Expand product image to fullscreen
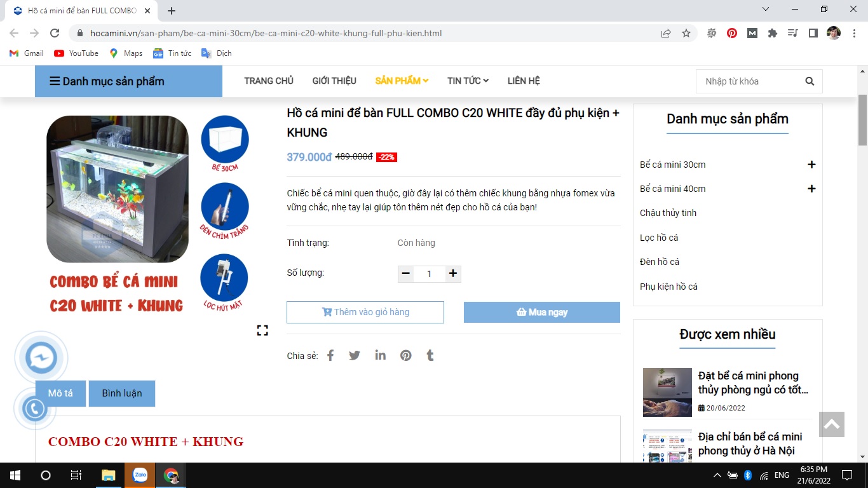 point(262,330)
